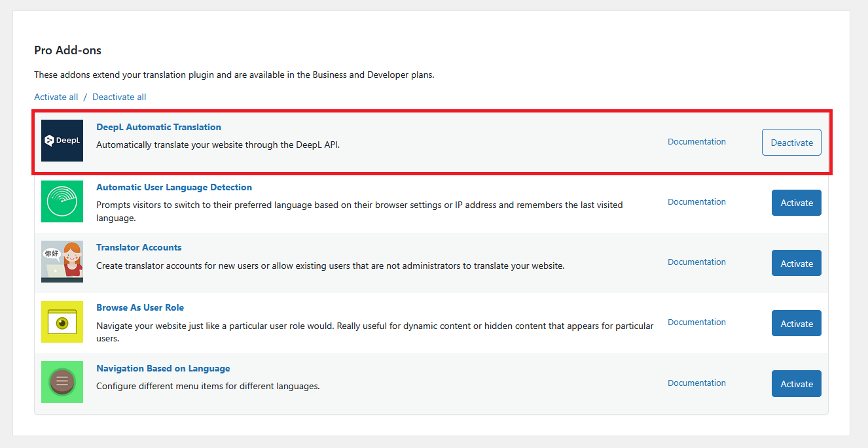Open the Automatic User Language Detection title
Viewport: 868px width, 448px height.
point(174,187)
